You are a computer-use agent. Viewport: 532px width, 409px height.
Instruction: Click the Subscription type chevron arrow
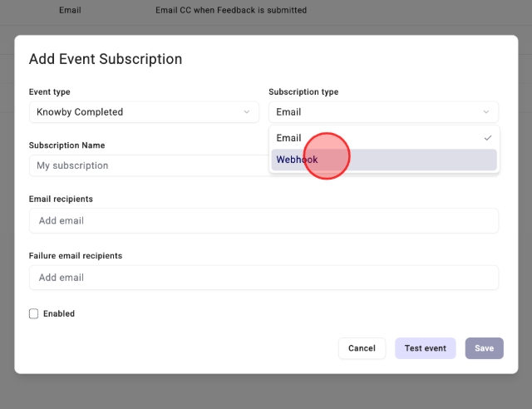click(486, 112)
